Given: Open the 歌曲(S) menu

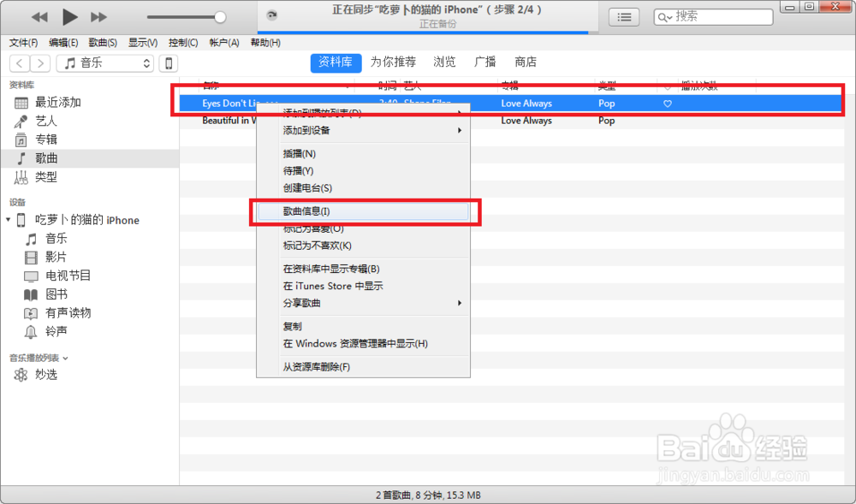Looking at the screenshot, I should tap(103, 43).
